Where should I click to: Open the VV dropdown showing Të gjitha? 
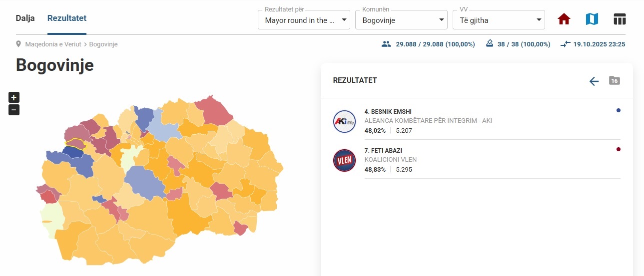498,20
